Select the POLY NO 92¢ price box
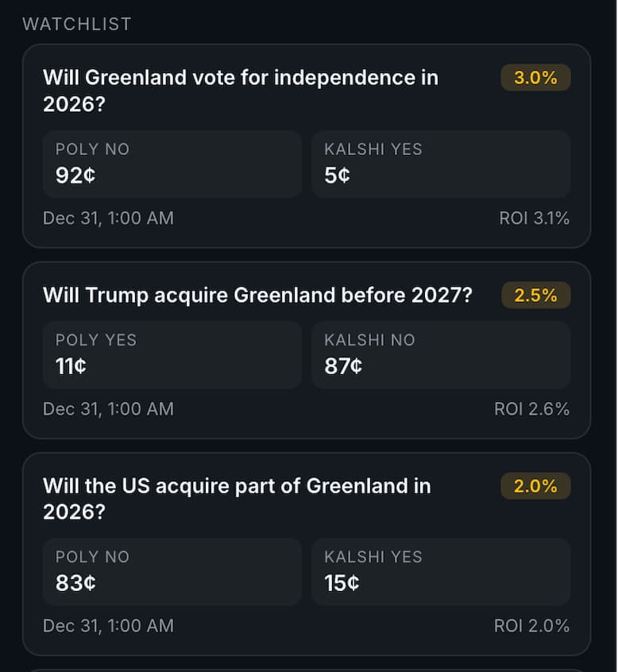Screen dimensions: 618x672 coord(172,164)
